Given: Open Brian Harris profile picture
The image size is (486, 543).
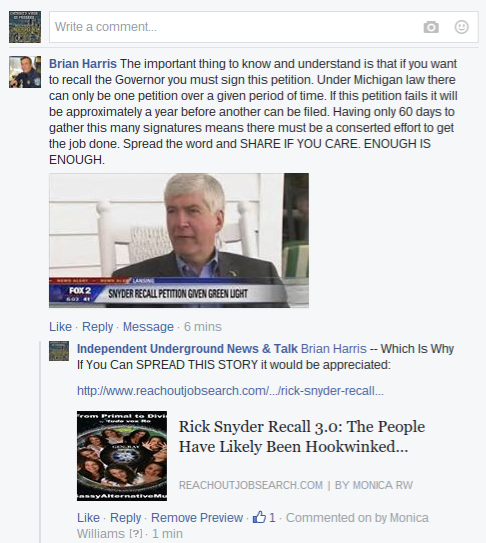Looking at the screenshot, I should 25,72.
